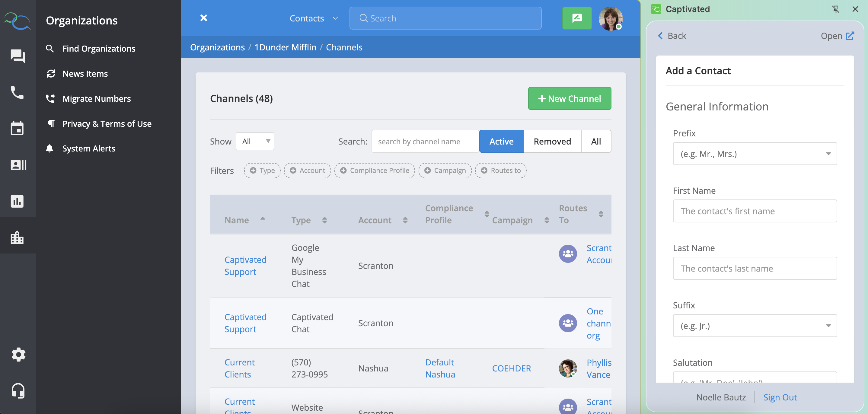Viewport: 868px width, 414px height.
Task: Open COEHDER campaign link
Action: (511, 368)
